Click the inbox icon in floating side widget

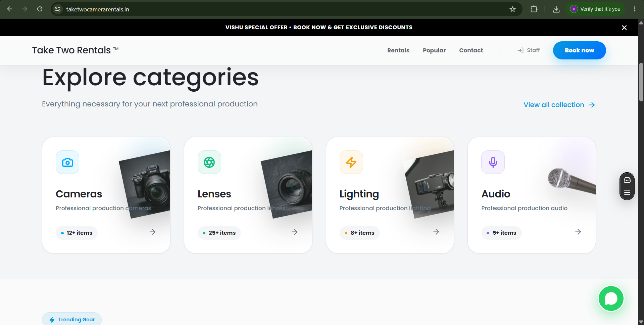click(627, 180)
